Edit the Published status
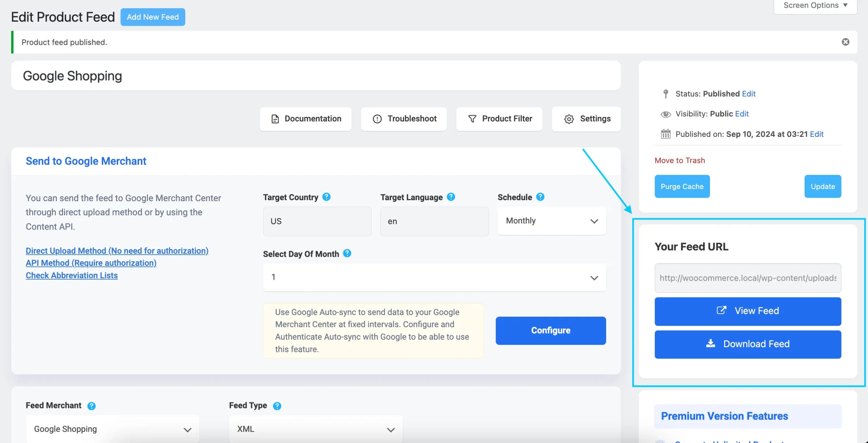This screenshot has height=443, width=868. [749, 94]
